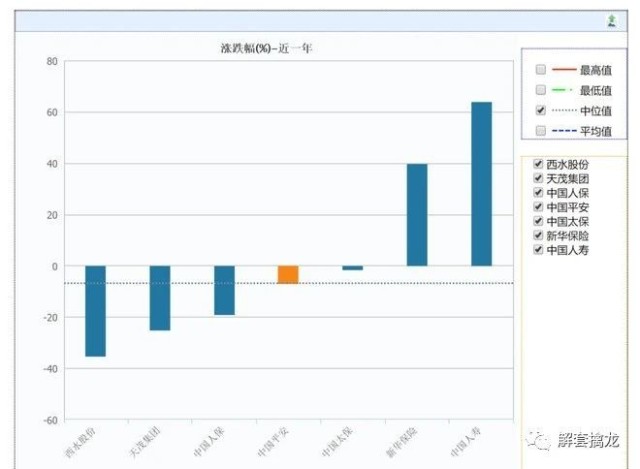Select the 新华保险 bar in chart
The image size is (640, 469).
pos(417,215)
